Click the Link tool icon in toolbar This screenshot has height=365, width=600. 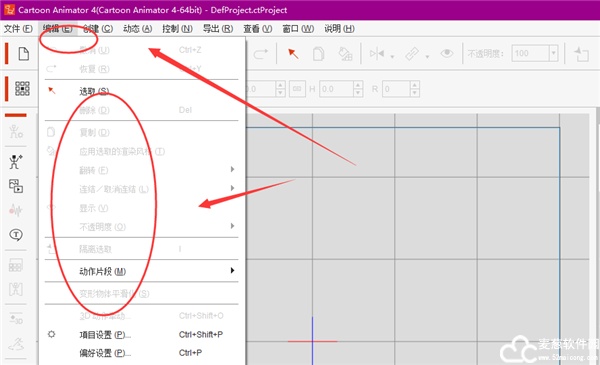[412, 54]
